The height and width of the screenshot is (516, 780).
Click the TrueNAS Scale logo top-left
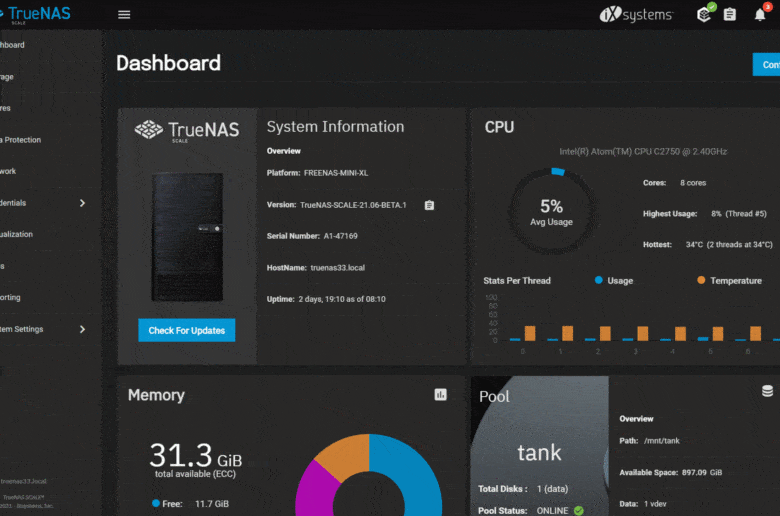click(36, 14)
